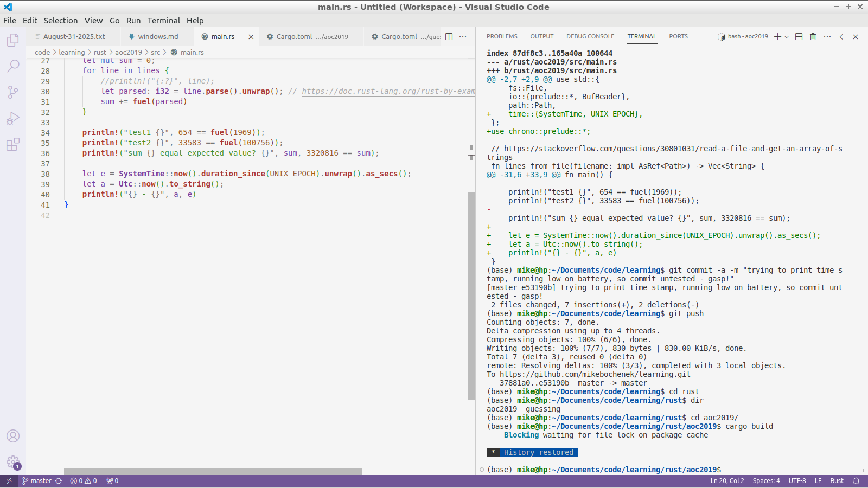Expand the aoc2019 breadcrumb
The image size is (868, 488).
[x=128, y=52]
